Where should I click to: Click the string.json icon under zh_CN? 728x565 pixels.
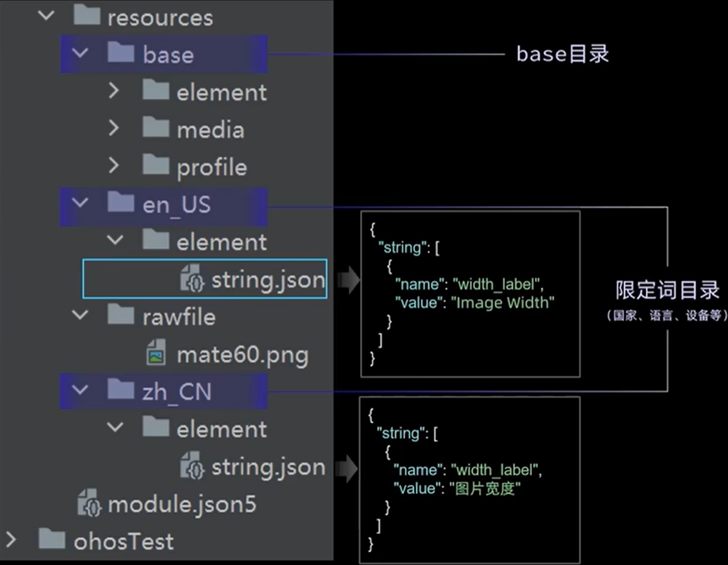(192, 467)
